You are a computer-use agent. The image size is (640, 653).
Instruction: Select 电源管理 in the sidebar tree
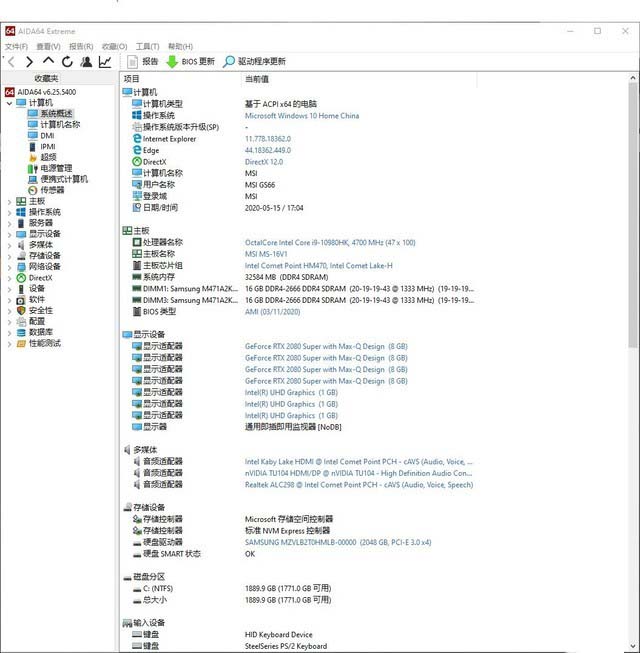pos(56,168)
